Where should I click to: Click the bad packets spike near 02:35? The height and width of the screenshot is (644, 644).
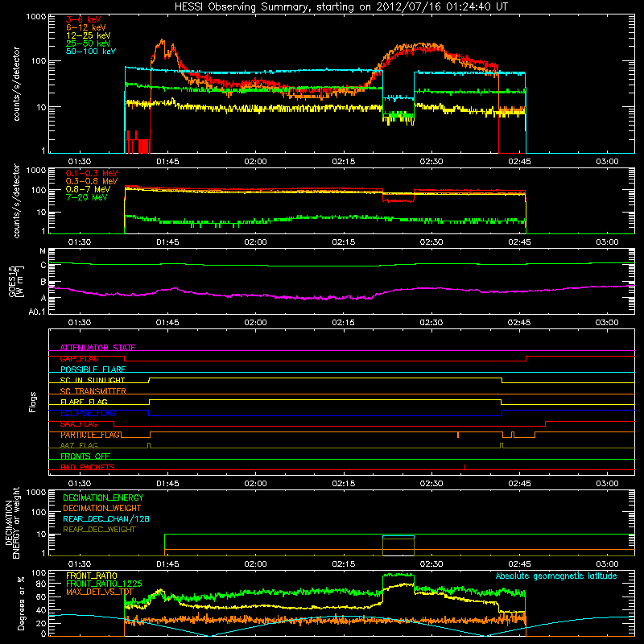point(464,467)
